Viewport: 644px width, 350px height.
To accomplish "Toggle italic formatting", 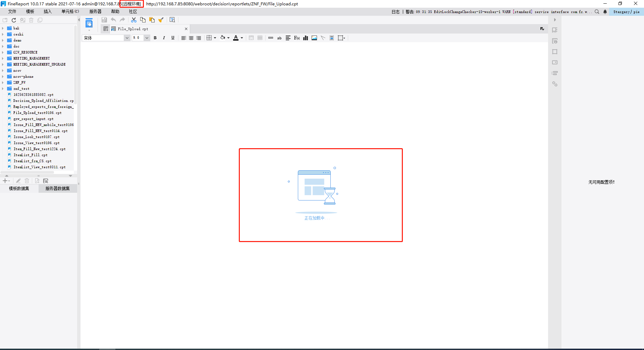I will pyautogui.click(x=164, y=38).
